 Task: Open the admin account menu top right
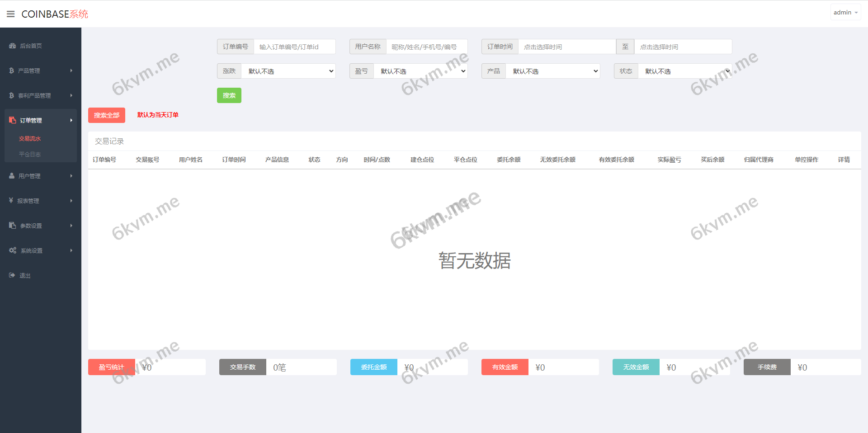(x=844, y=12)
